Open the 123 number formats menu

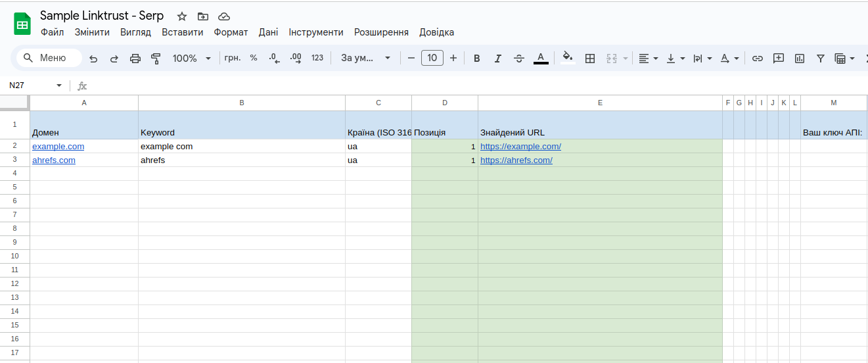[x=317, y=58]
